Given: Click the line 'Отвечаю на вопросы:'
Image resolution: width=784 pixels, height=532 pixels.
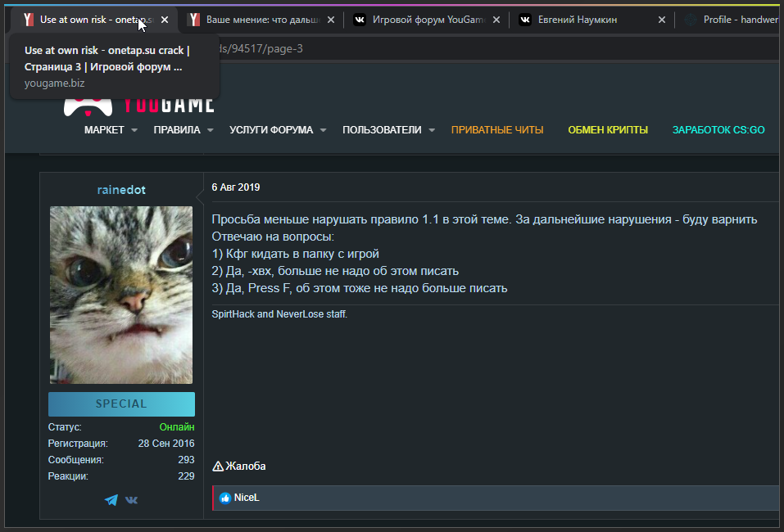Looking at the screenshot, I should click(x=273, y=237).
